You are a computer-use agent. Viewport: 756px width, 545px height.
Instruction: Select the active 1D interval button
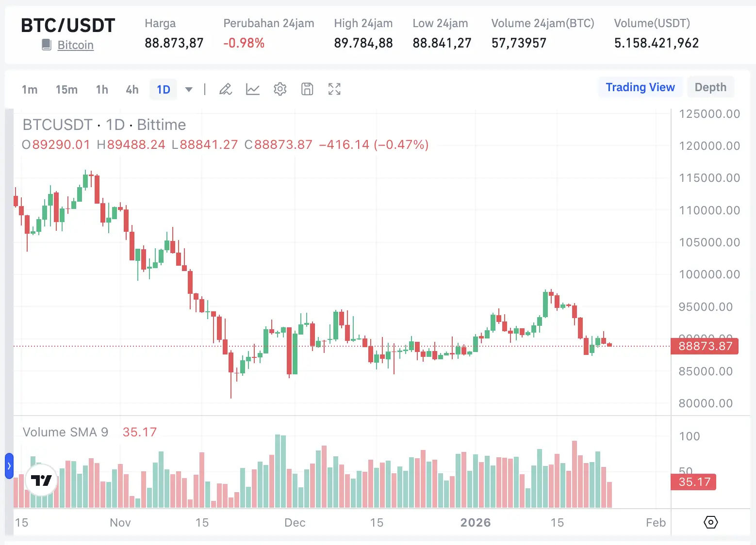tap(163, 89)
